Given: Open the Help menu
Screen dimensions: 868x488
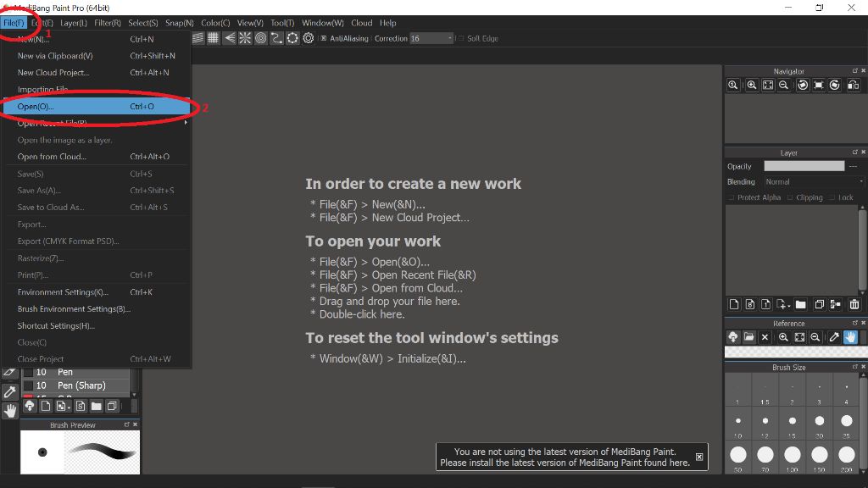Looking at the screenshot, I should [387, 23].
